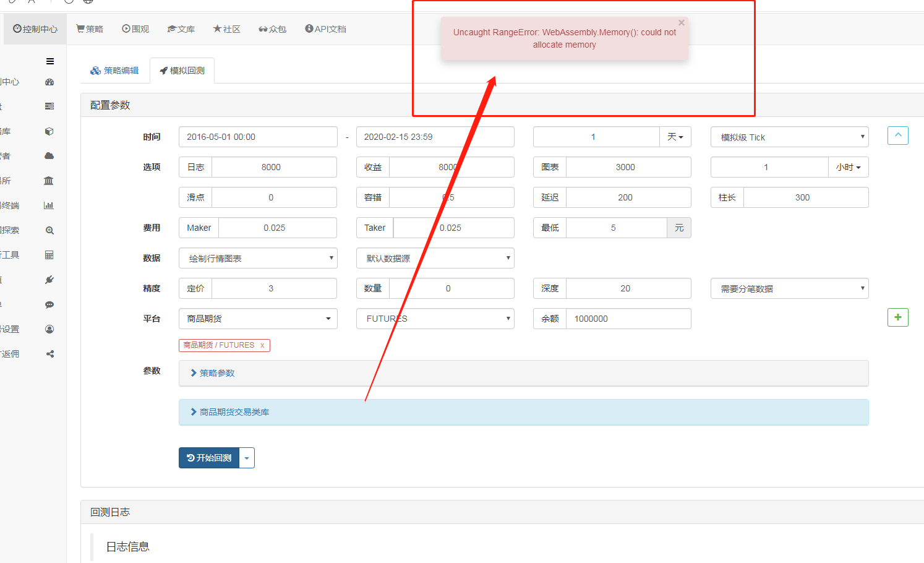
Task: Click the 延迟 value field 200
Action: (628, 197)
